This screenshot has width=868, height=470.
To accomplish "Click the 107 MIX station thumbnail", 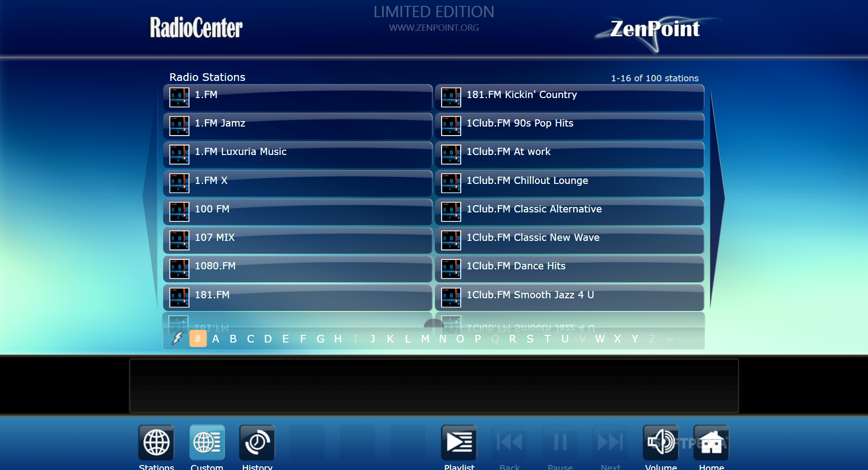I will (179, 240).
